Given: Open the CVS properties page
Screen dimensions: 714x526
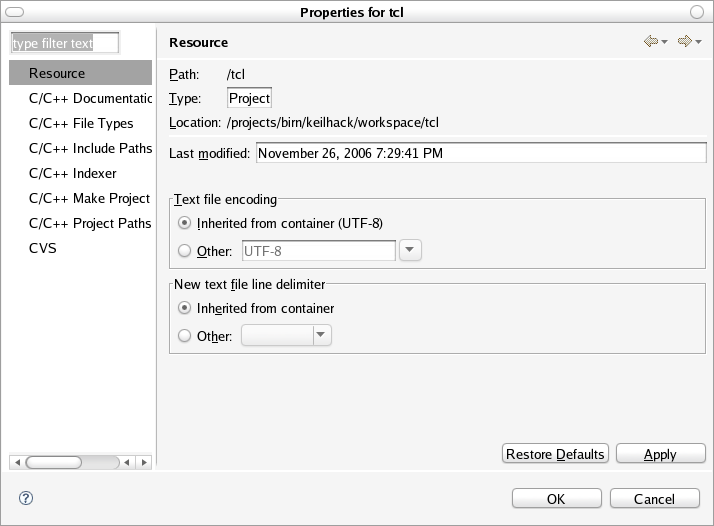Looking at the screenshot, I should tap(43, 249).
